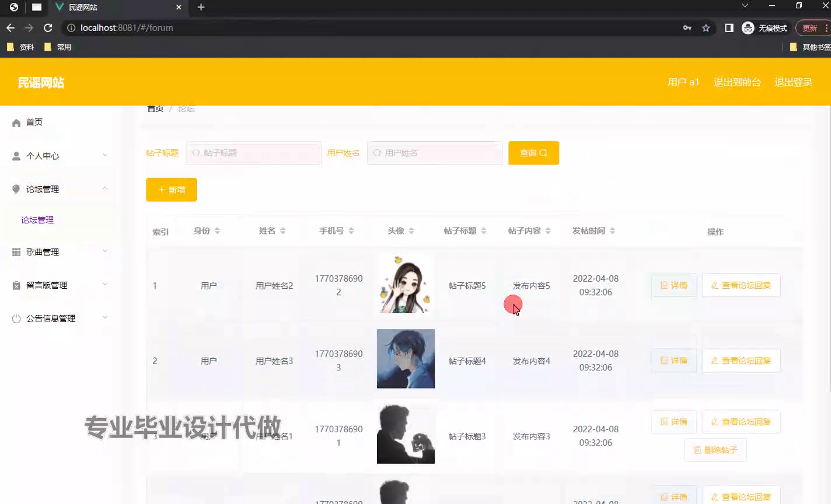Click the browser back arrow
831x504 pixels.
pyautogui.click(x=11, y=27)
